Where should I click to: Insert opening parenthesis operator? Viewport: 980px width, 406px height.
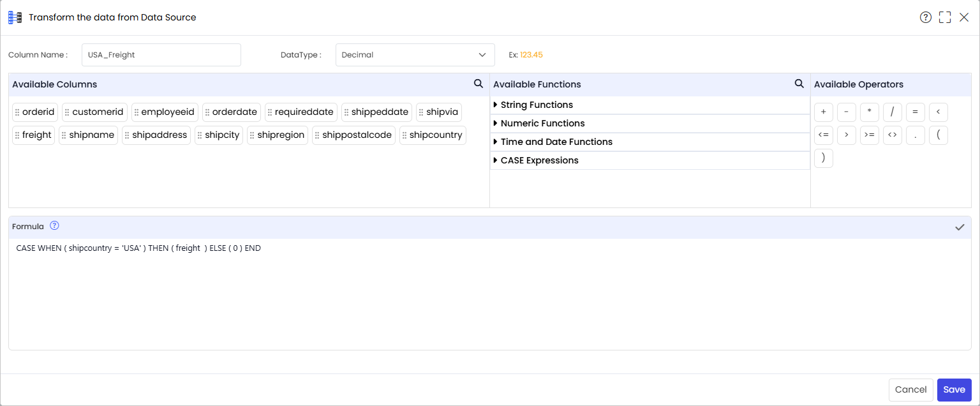pyautogui.click(x=939, y=135)
